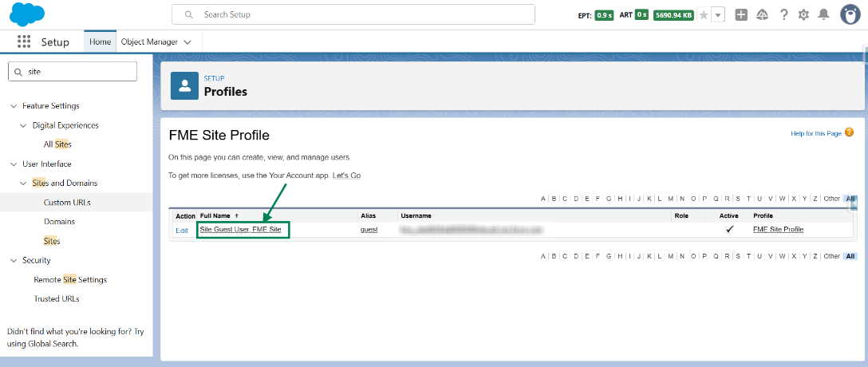The image size is (868, 367).
Task: Open the App Launcher grid icon
Action: point(24,42)
